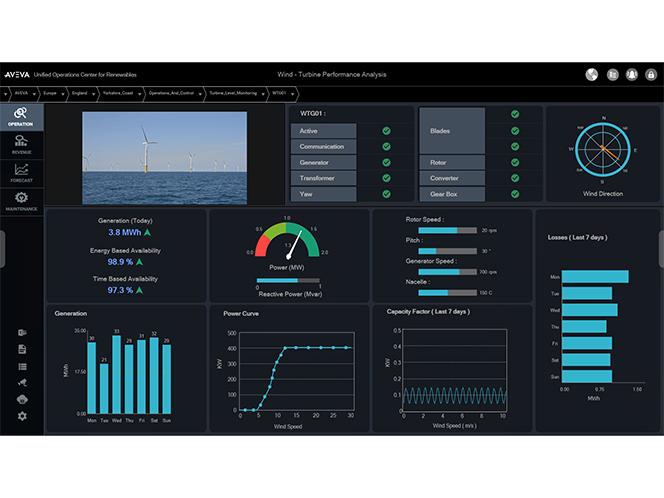Select the Blades status button

point(452,131)
